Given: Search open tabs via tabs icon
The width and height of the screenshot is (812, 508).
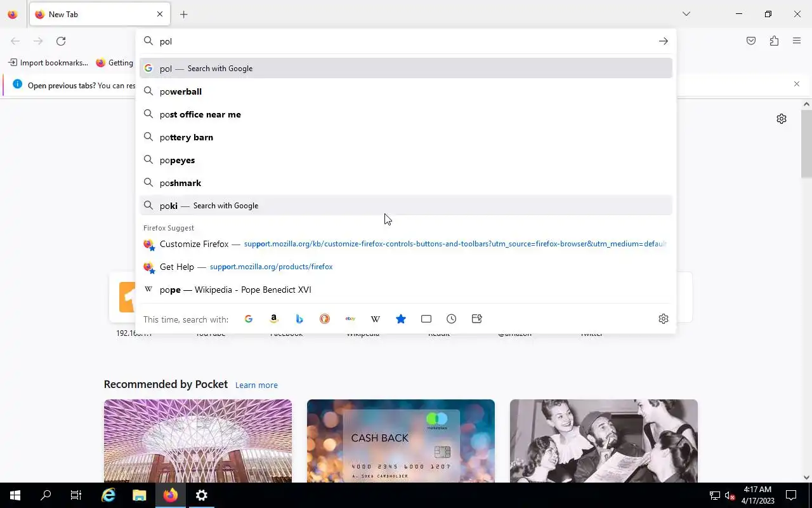Looking at the screenshot, I should pyautogui.click(x=426, y=319).
